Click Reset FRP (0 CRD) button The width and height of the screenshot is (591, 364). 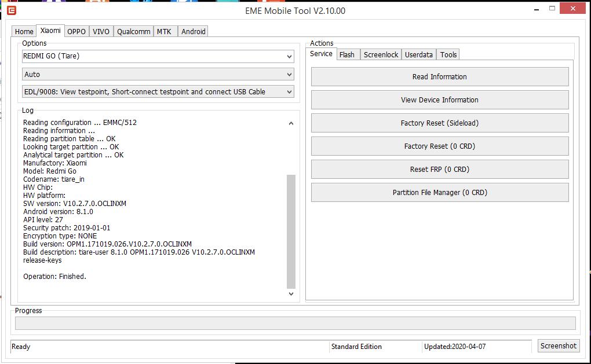click(x=440, y=170)
